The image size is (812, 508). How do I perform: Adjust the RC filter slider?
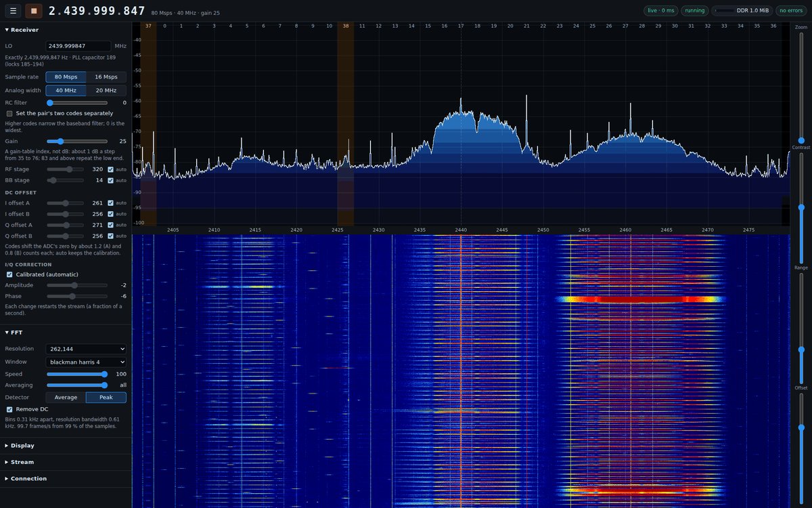pyautogui.click(x=76, y=103)
